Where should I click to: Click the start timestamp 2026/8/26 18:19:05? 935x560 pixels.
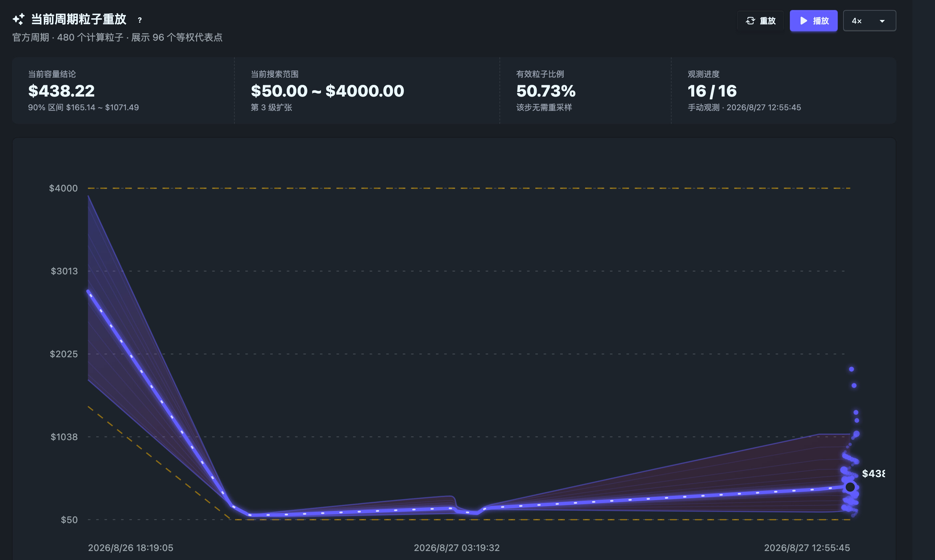[131, 548]
